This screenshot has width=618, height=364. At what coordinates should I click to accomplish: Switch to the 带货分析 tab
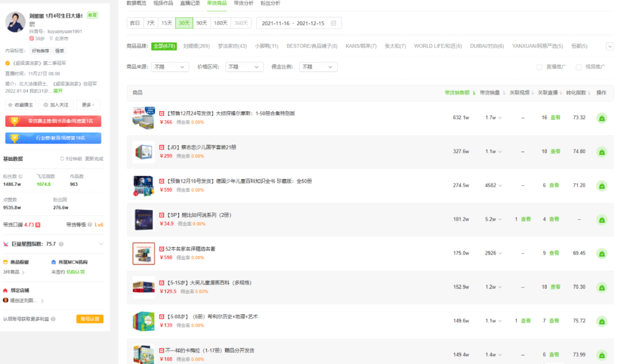pyautogui.click(x=244, y=3)
